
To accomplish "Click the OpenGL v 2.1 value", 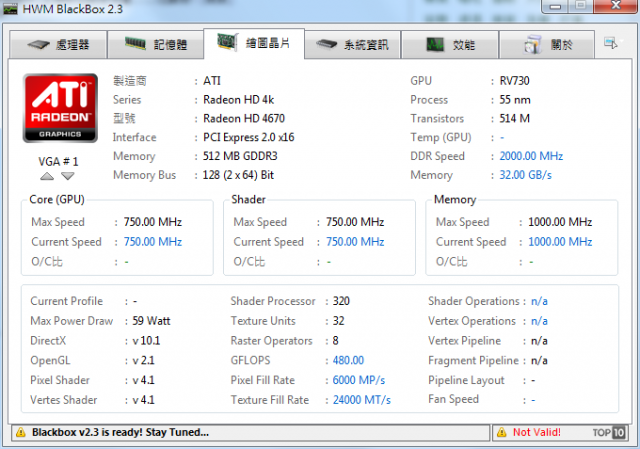I will (143, 360).
